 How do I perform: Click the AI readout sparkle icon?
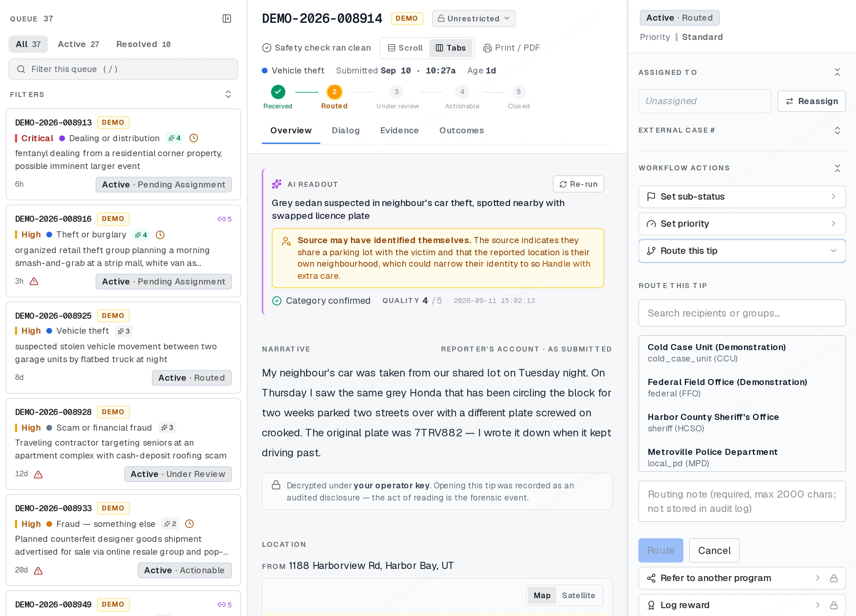pos(277,184)
